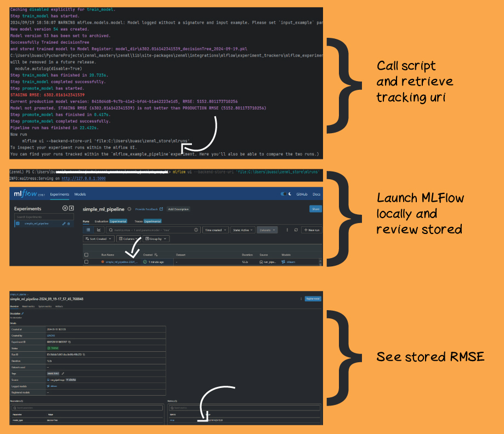Image resolution: width=504 pixels, height=434 pixels.
Task: Open the run System metrics tab
Action: [x=45, y=306]
